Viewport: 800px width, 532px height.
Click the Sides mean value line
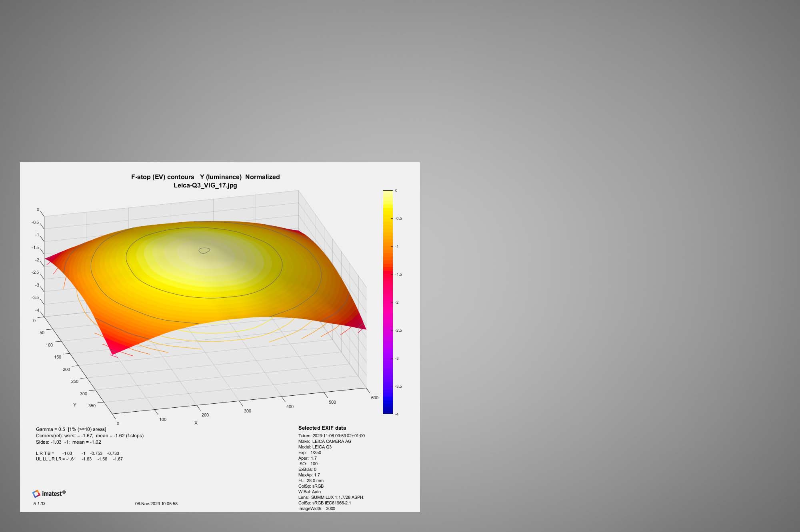point(68,442)
